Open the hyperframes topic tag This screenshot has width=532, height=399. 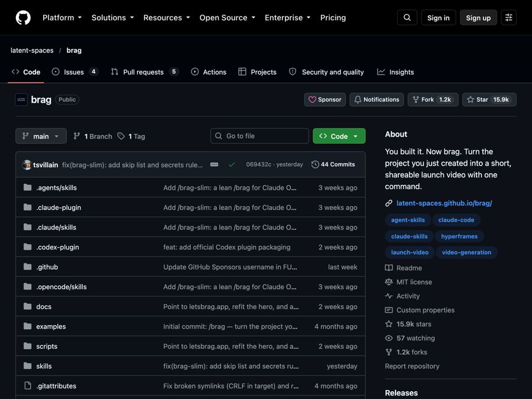click(x=459, y=236)
